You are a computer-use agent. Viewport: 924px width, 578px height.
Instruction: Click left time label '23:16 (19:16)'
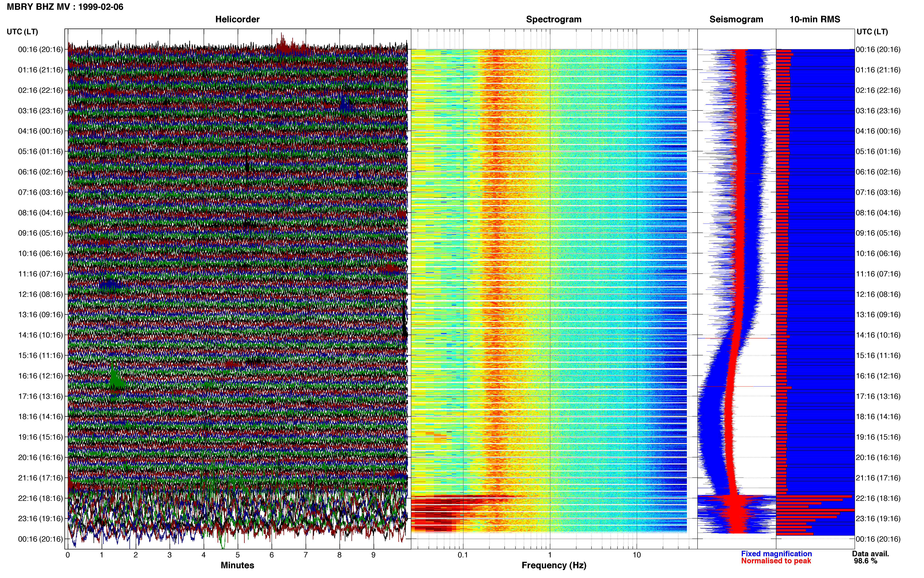[x=41, y=519]
